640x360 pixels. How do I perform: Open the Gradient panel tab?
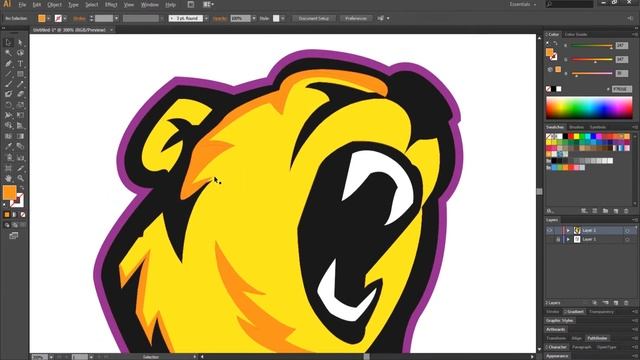574,312
